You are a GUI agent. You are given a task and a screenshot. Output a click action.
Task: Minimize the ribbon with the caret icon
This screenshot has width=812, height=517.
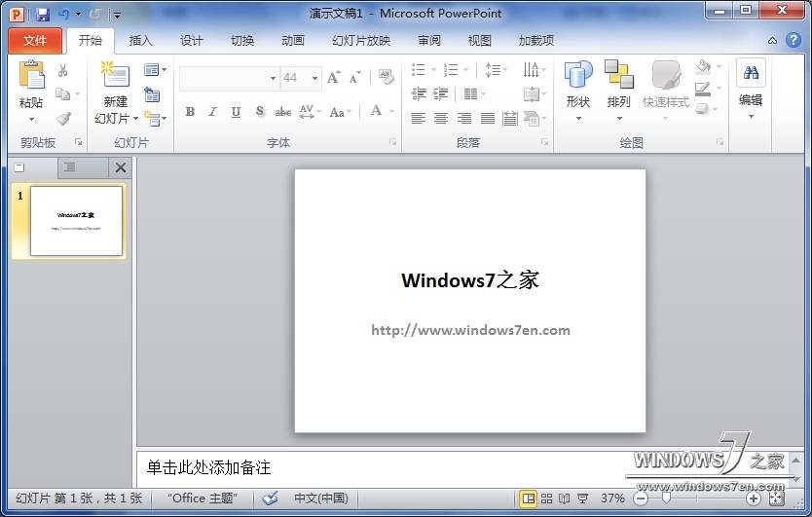click(772, 41)
